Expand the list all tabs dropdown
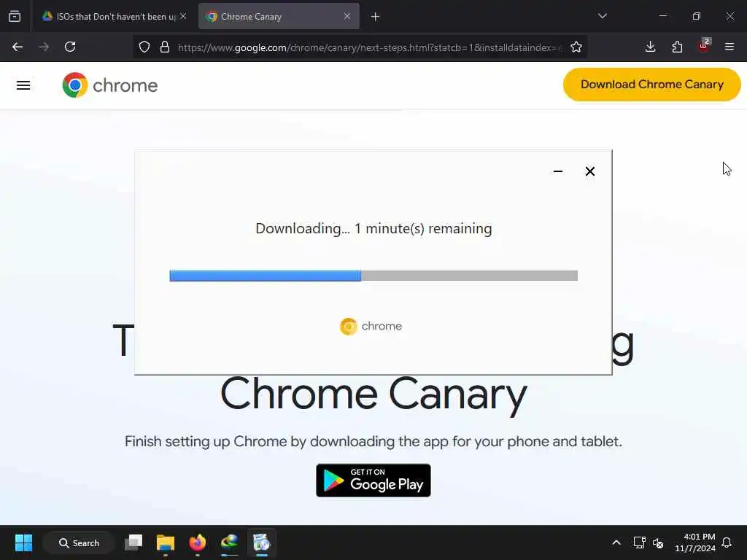 (x=602, y=16)
